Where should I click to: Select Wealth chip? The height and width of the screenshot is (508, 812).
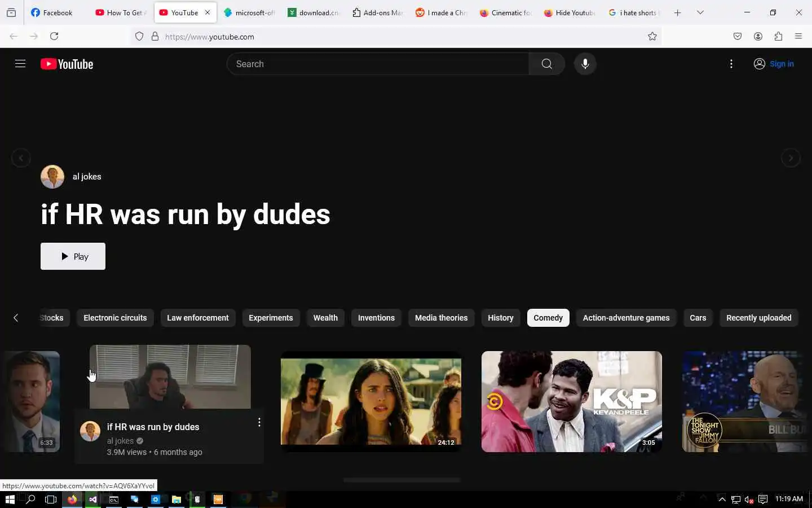(x=325, y=318)
